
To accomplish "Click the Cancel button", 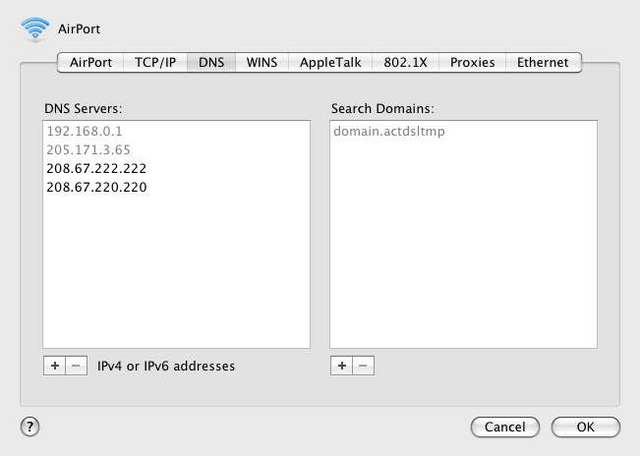I will 505,427.
